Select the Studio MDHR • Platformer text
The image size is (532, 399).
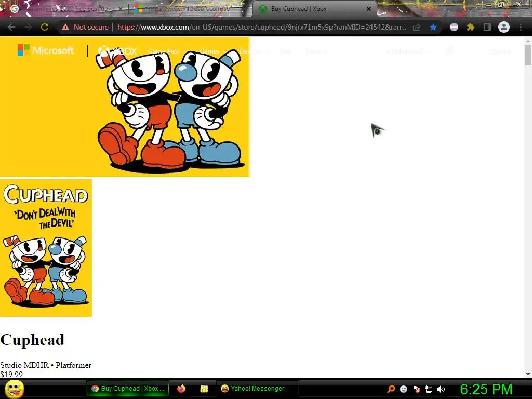46,365
